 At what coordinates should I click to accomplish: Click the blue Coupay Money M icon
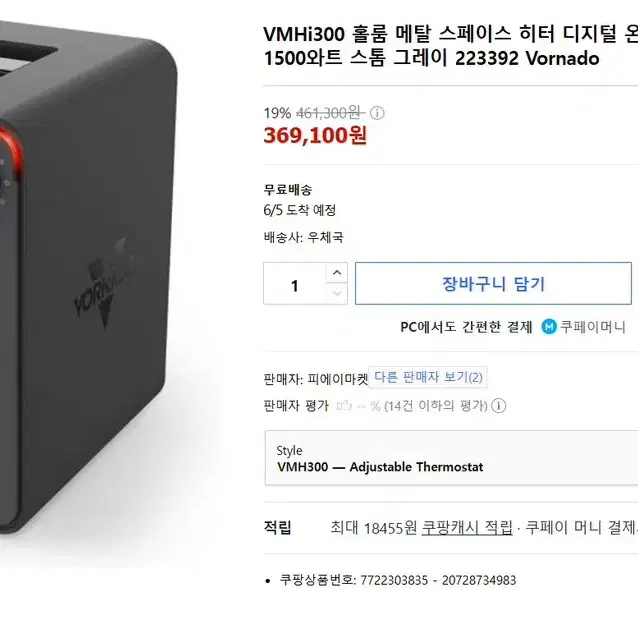549,327
